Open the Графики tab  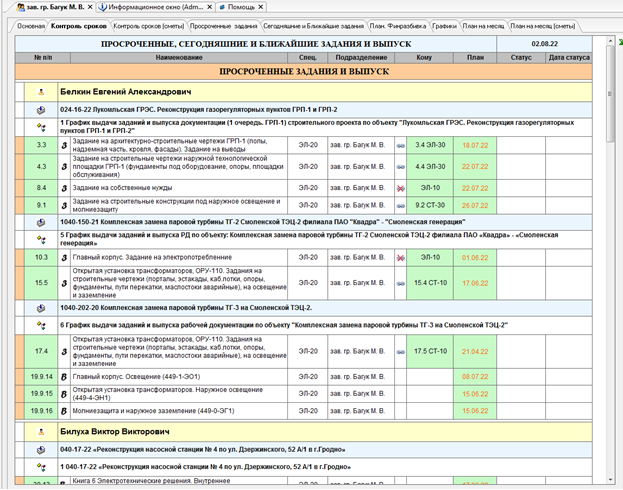pyautogui.click(x=445, y=26)
